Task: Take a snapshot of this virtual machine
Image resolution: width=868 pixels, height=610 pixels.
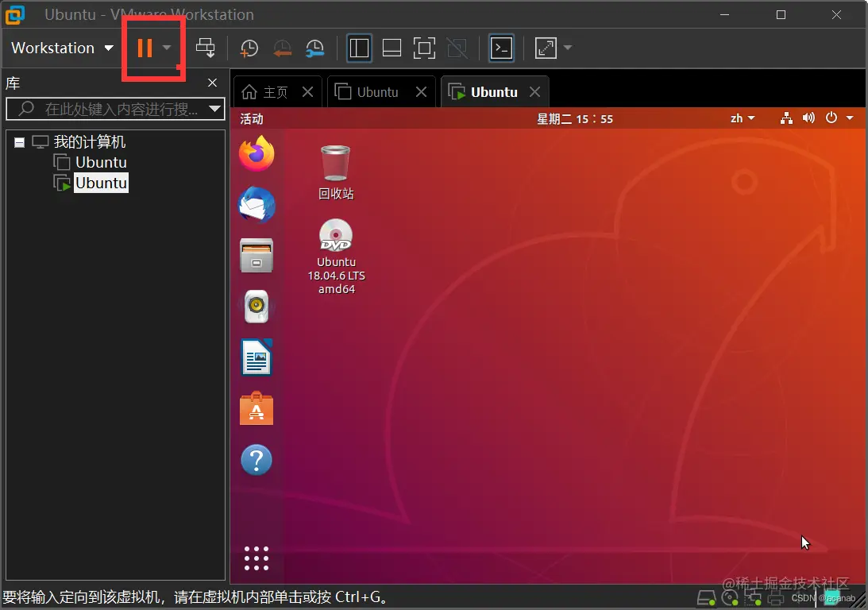Action: [x=249, y=48]
